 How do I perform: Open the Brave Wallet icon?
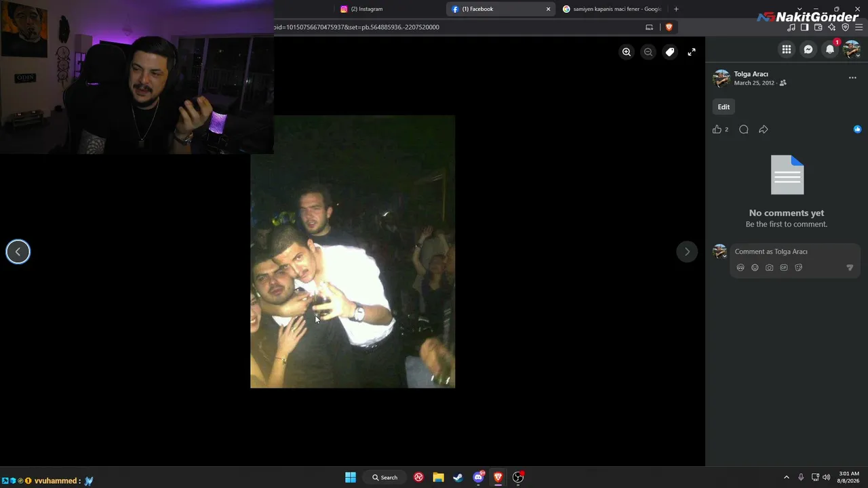(x=818, y=27)
